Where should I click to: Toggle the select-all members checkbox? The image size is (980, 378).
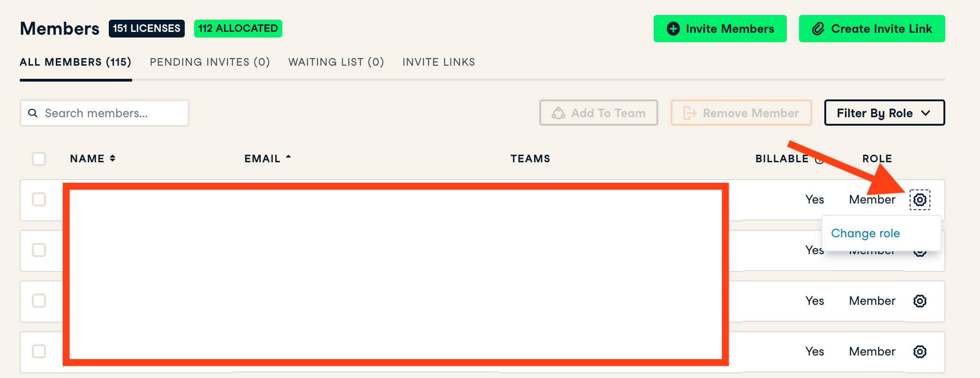(x=39, y=159)
